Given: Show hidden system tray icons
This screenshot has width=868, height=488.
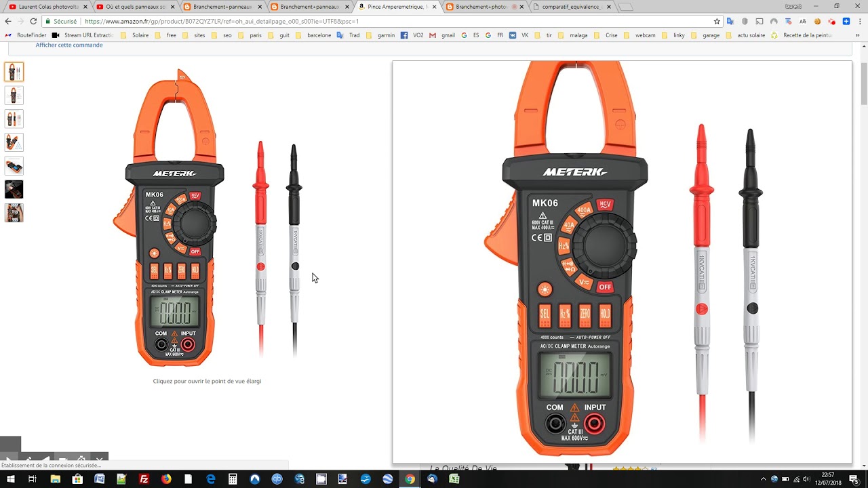Looking at the screenshot, I should click(764, 479).
